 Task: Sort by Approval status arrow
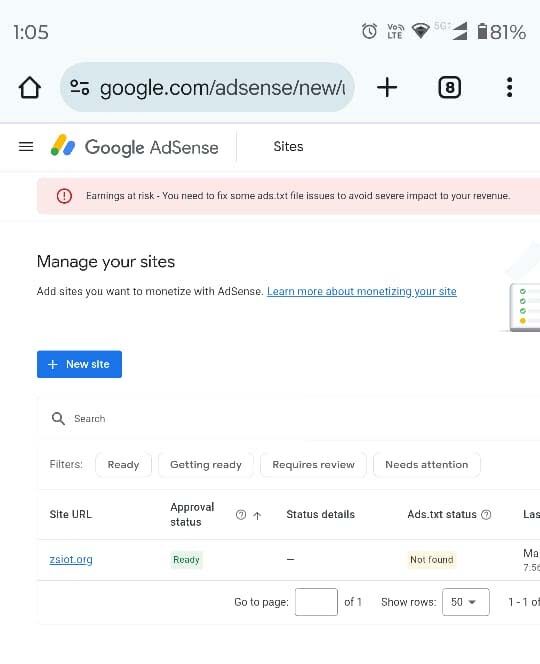[257, 515]
